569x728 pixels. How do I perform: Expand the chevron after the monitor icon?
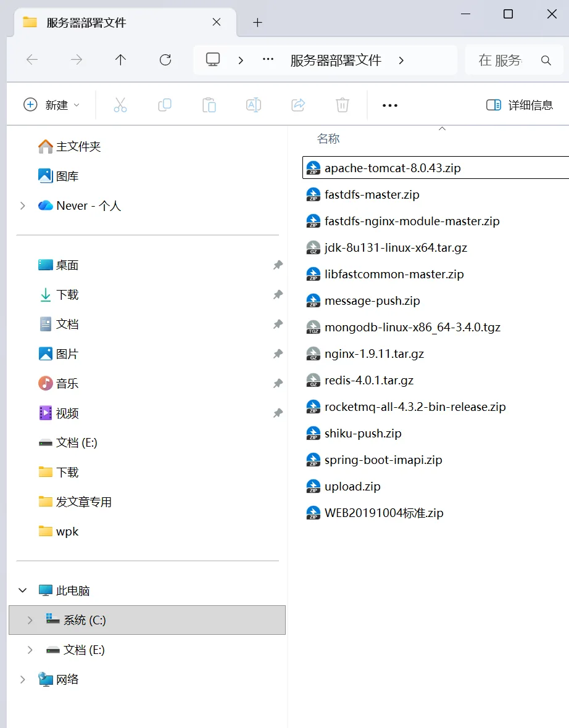pyautogui.click(x=241, y=60)
